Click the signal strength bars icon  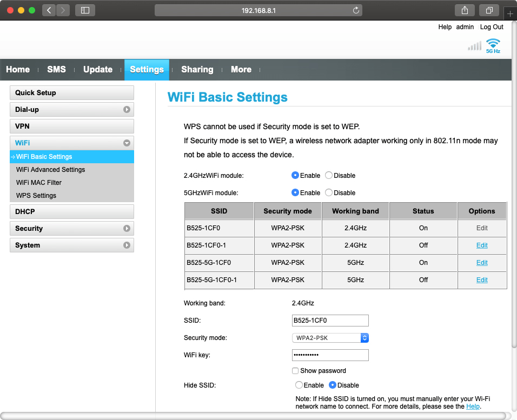[474, 46]
